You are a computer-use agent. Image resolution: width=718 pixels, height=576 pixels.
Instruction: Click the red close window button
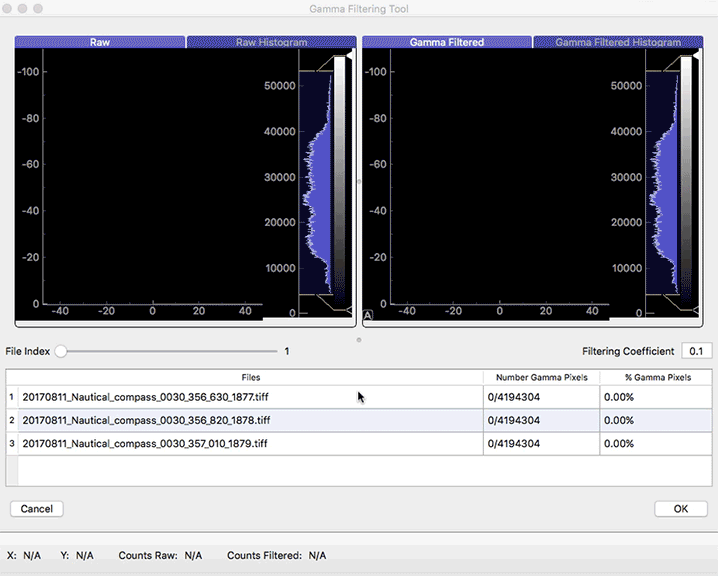tap(10, 8)
